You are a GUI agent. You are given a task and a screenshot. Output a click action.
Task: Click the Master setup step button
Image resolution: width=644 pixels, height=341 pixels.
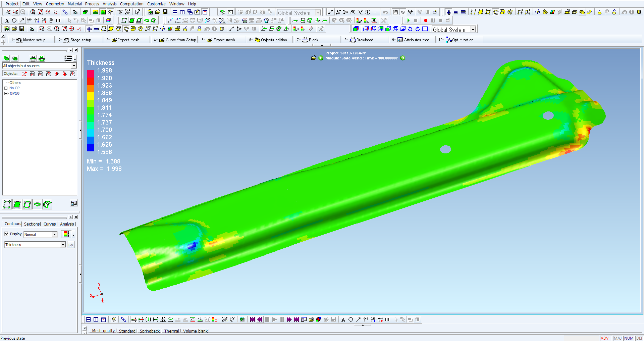[31, 40]
